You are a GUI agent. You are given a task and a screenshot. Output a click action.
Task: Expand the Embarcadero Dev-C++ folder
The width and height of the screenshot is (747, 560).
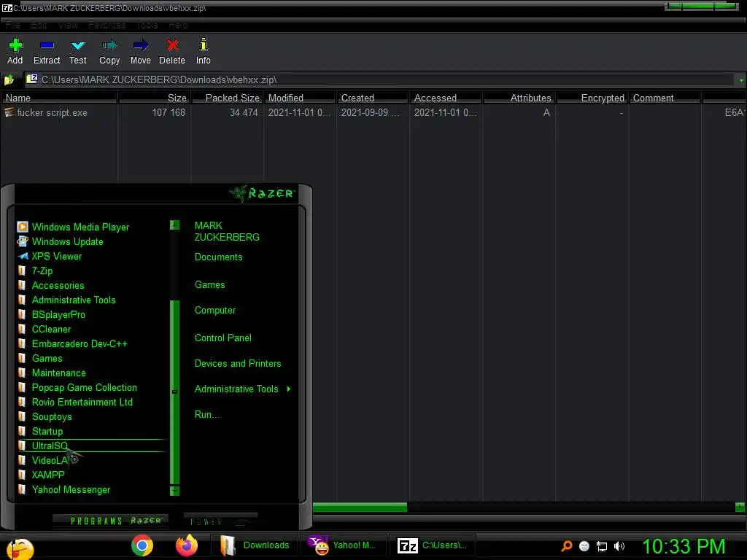[72, 344]
